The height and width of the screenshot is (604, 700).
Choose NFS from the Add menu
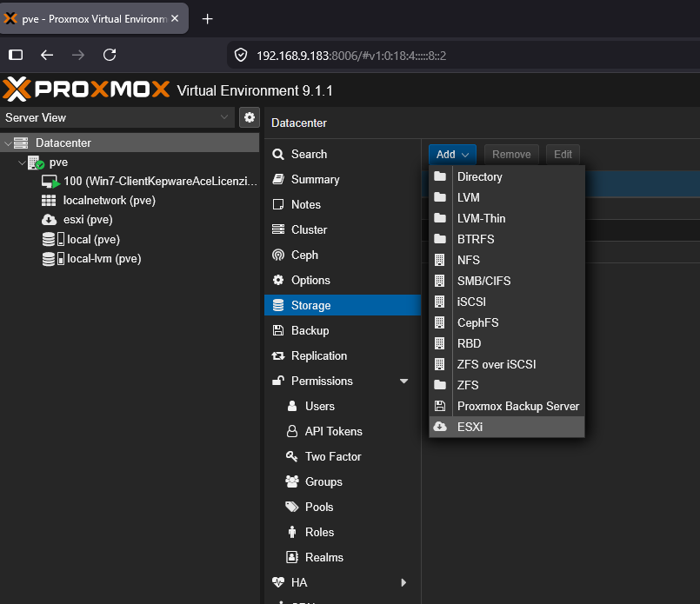click(507, 260)
